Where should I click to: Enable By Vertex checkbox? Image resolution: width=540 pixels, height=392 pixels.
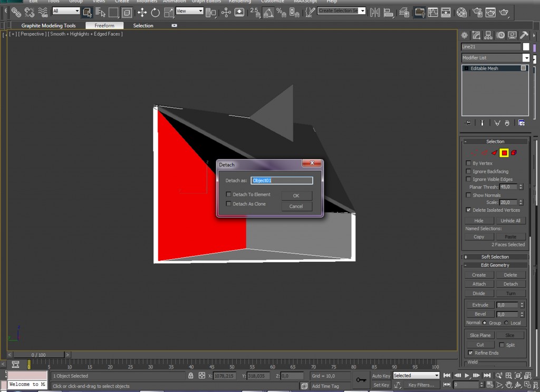(468, 163)
